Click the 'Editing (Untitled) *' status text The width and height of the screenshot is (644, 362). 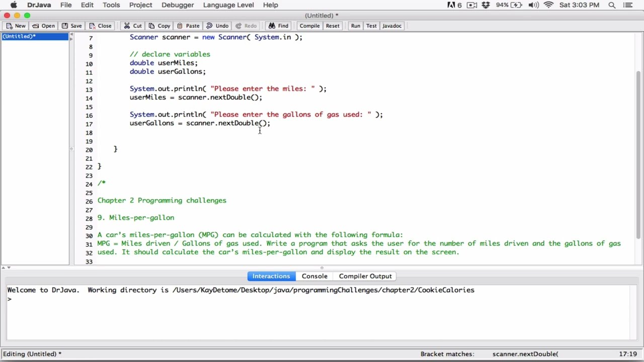pos(32,354)
